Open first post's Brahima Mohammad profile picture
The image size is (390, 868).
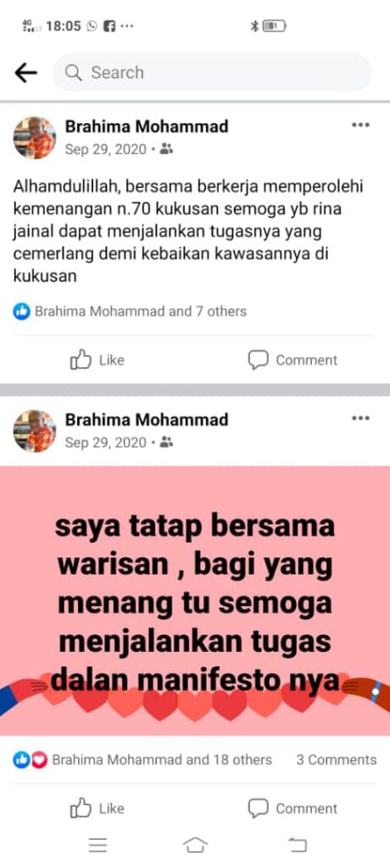(35, 138)
